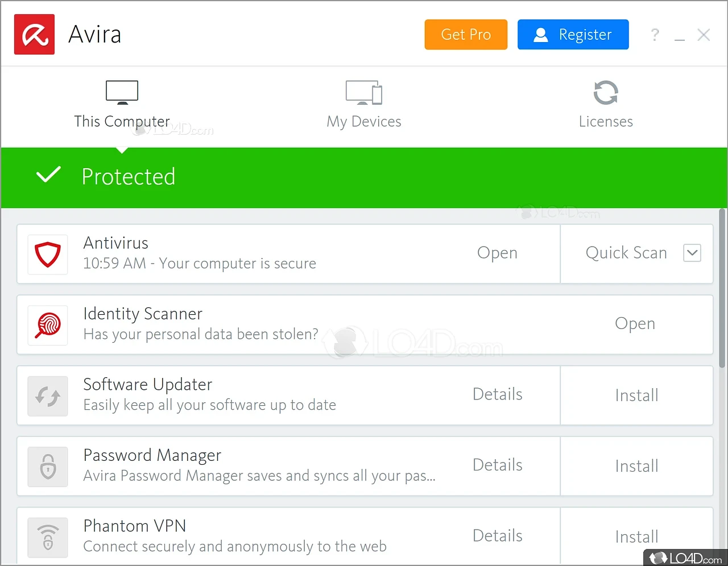Click 'Has your personal data been stolen?' text
728x566 pixels.
coord(201,334)
